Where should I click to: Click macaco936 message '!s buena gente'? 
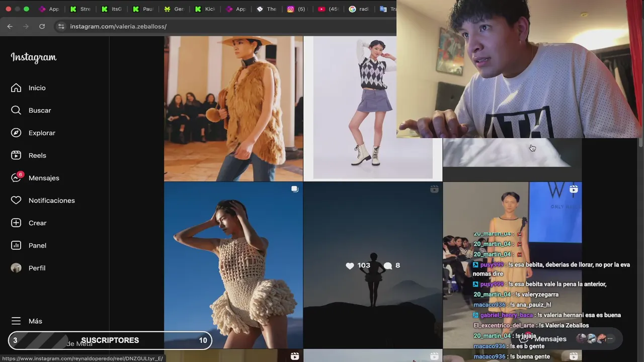pos(512,356)
